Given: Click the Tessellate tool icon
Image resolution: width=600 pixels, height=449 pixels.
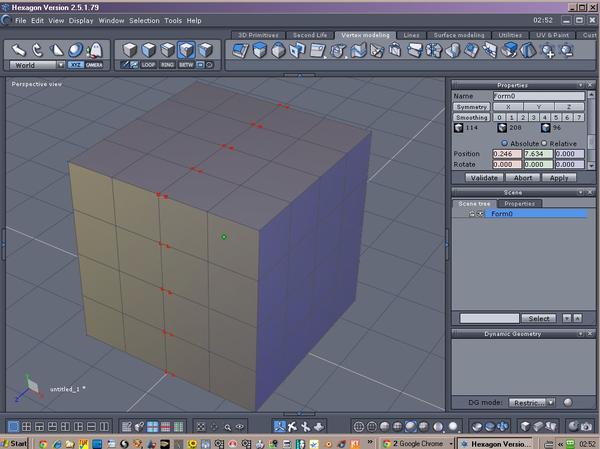Looking at the screenshot, I should [x=377, y=51].
